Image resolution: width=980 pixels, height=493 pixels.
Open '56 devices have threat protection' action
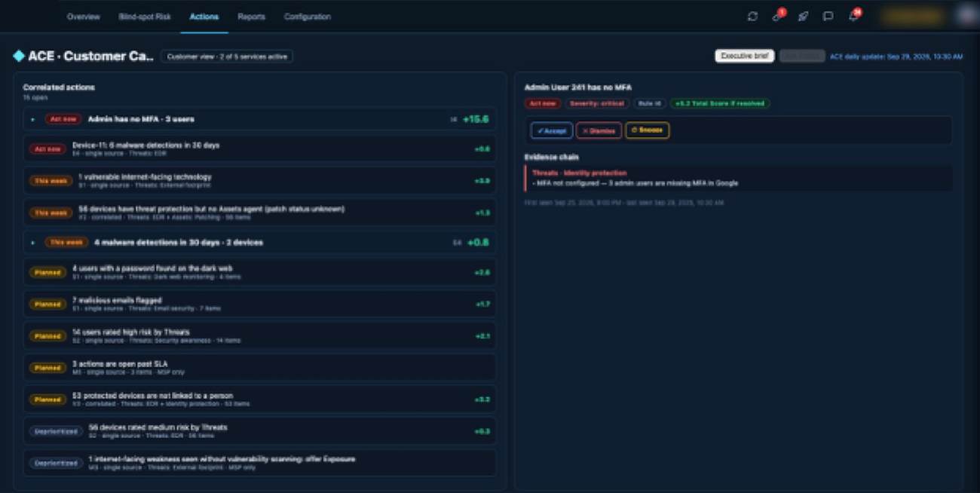click(259, 212)
